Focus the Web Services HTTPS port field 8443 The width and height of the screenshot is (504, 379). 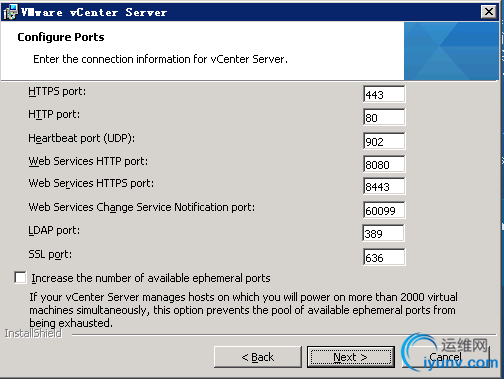[x=384, y=186]
